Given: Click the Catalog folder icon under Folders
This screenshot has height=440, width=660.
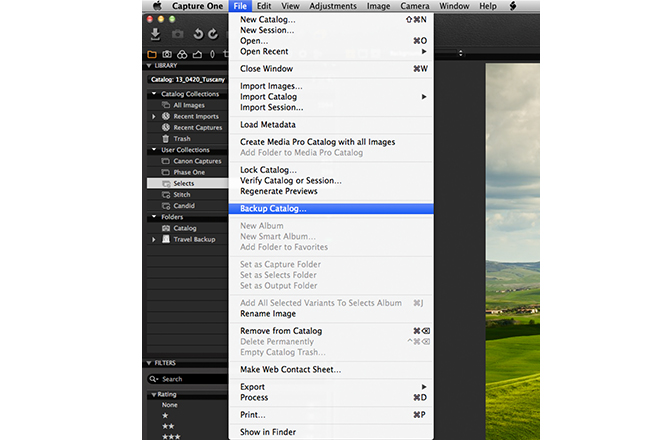Looking at the screenshot, I should coord(166,228).
